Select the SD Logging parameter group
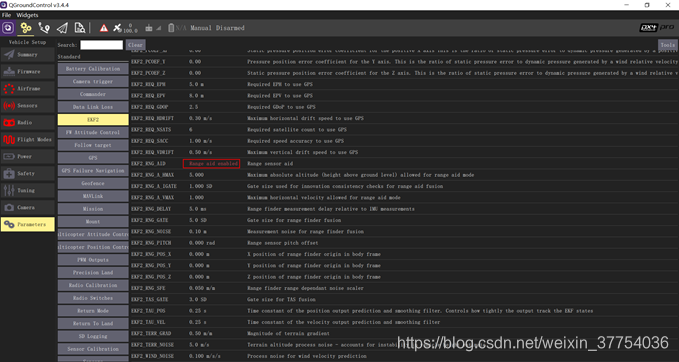This screenshot has height=362, width=679. (93, 336)
